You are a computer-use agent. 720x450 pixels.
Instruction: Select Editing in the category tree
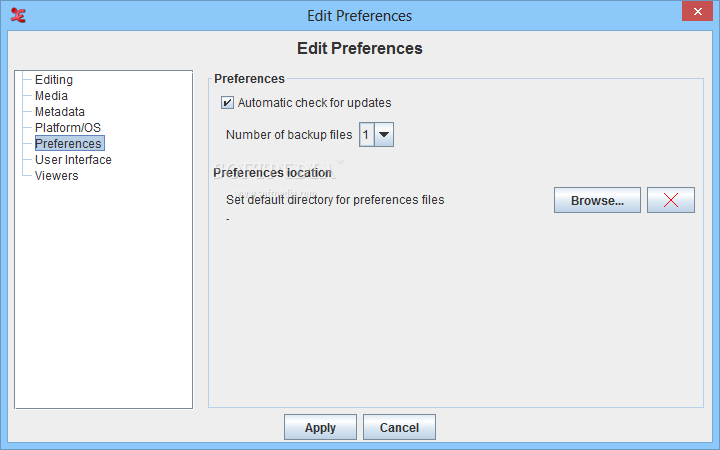coord(54,79)
